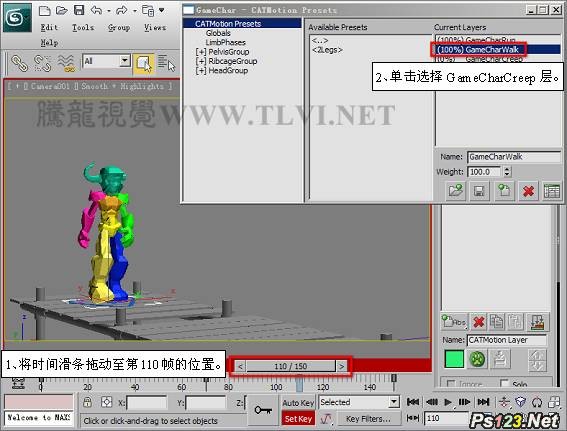Open the Views menu
This screenshot has height=431, width=567.
155,27
